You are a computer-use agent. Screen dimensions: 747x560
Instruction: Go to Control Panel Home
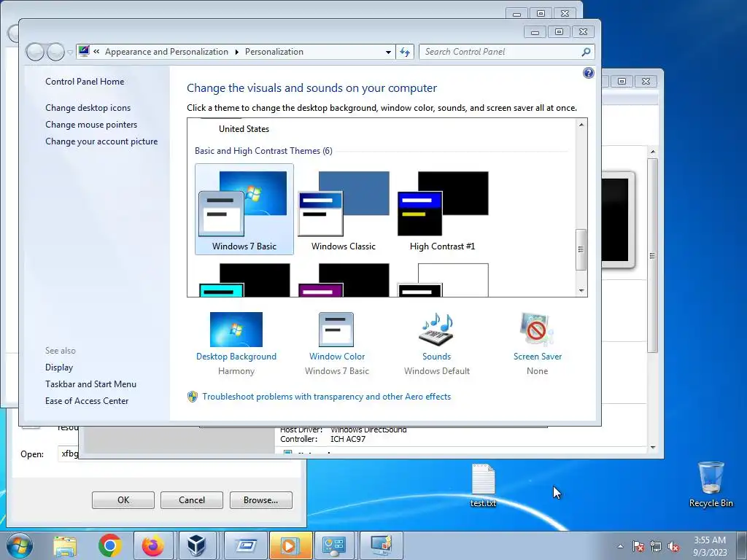(85, 82)
